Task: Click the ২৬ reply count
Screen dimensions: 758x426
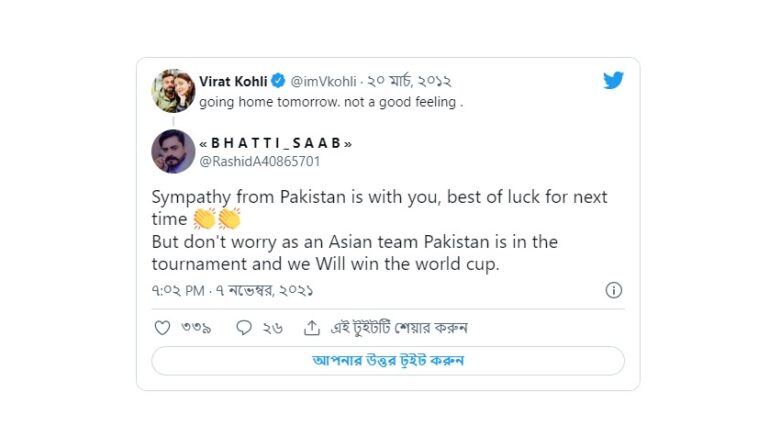Action: [x=273, y=328]
